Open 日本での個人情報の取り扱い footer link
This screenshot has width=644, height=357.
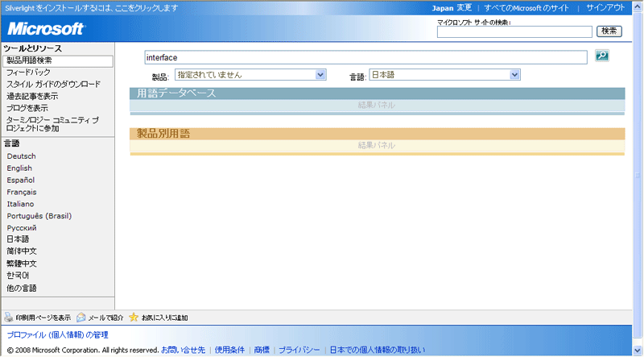click(x=378, y=350)
